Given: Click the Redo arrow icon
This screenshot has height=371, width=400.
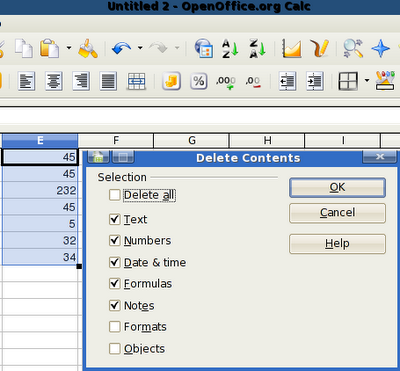Looking at the screenshot, I should 158,48.
